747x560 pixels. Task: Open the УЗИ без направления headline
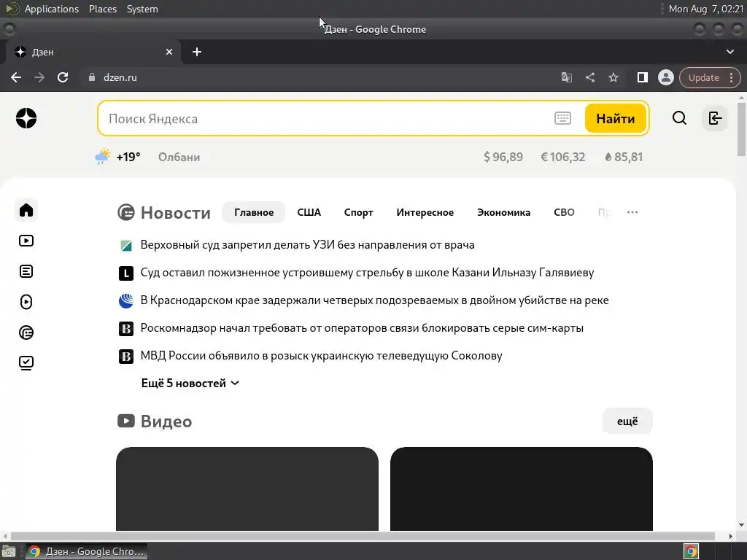[x=307, y=245]
